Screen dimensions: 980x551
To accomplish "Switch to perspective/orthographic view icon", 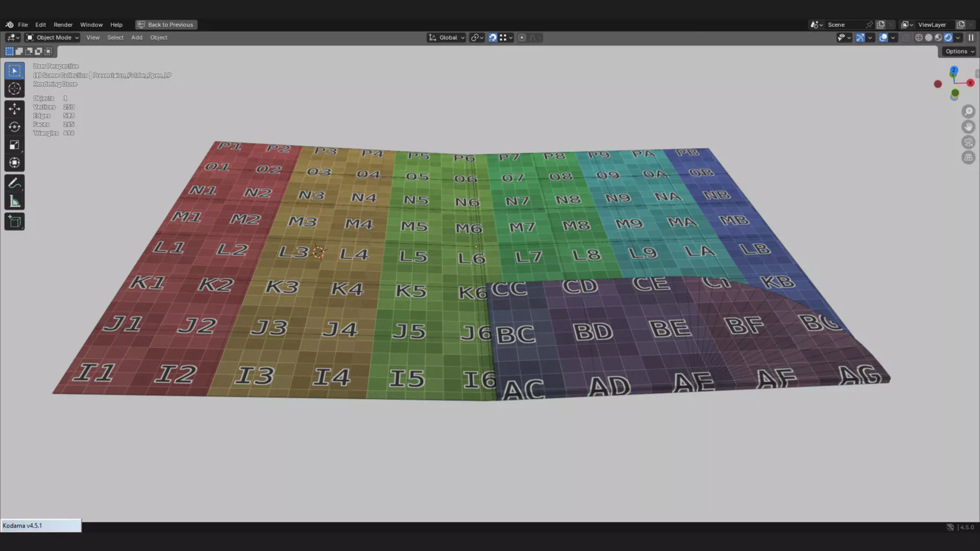I will pyautogui.click(x=968, y=158).
